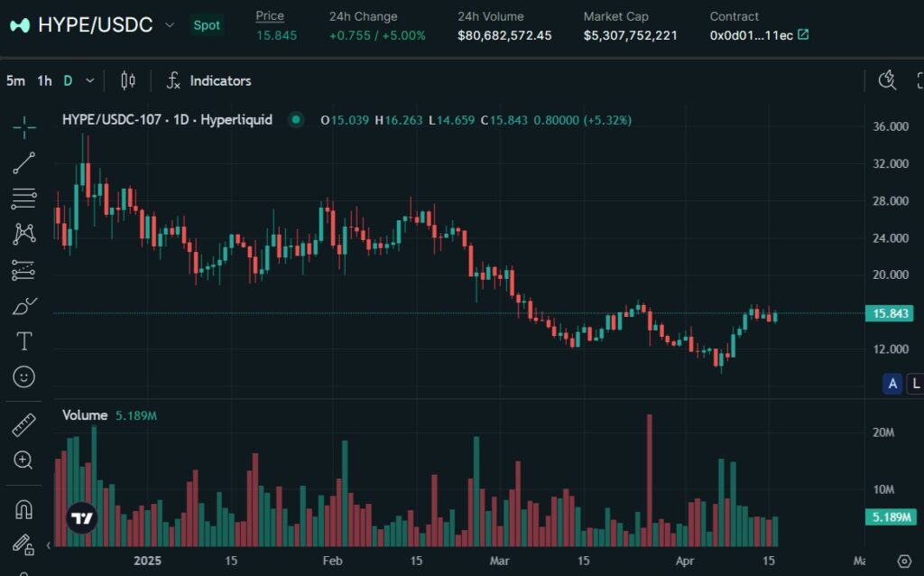The image size is (924, 576).
Task: Click the 20M volume axis label
Action: pos(883,432)
